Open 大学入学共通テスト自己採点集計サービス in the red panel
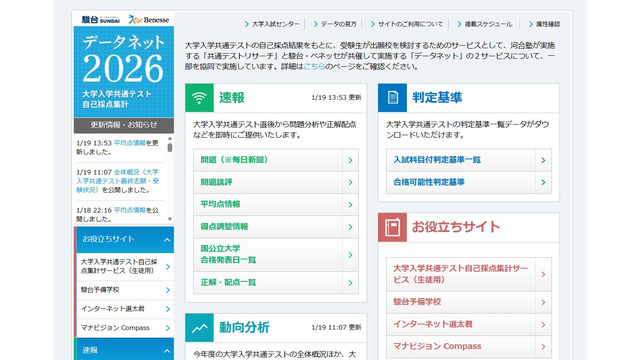 point(469,274)
